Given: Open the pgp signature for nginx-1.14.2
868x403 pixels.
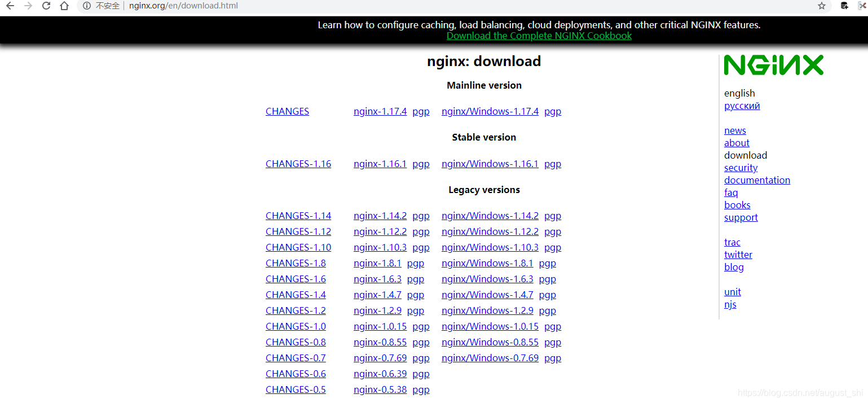Looking at the screenshot, I should (x=421, y=216).
